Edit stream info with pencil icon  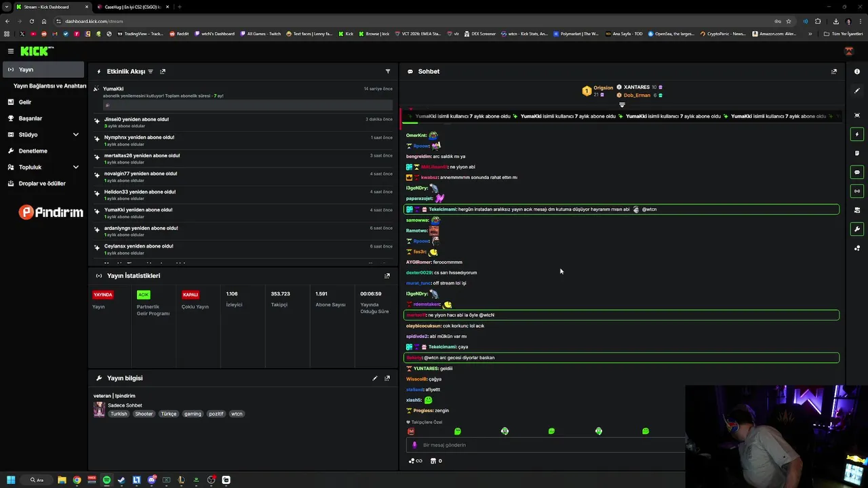[x=375, y=378]
